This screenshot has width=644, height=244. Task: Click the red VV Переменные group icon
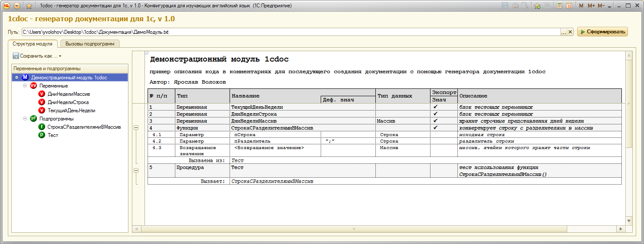point(33,86)
